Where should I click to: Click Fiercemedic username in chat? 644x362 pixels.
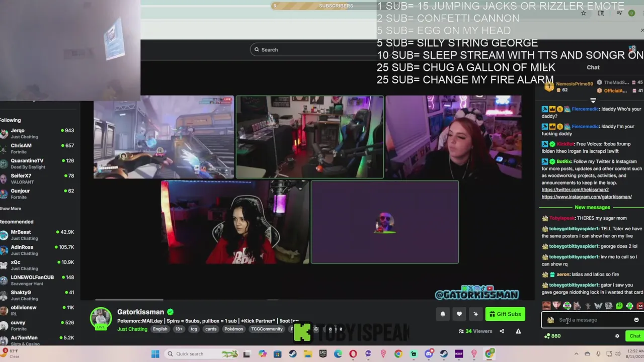(x=586, y=109)
